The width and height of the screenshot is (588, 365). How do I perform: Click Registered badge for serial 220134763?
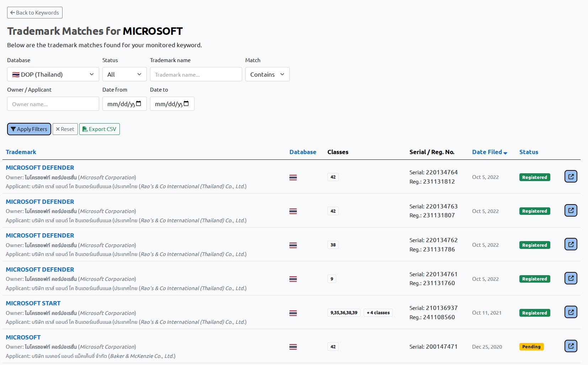point(535,211)
